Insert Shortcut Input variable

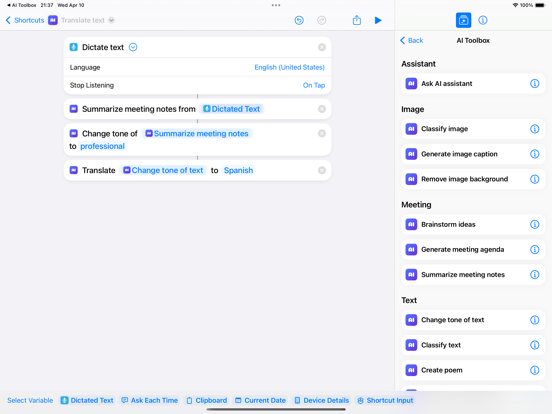(x=385, y=400)
